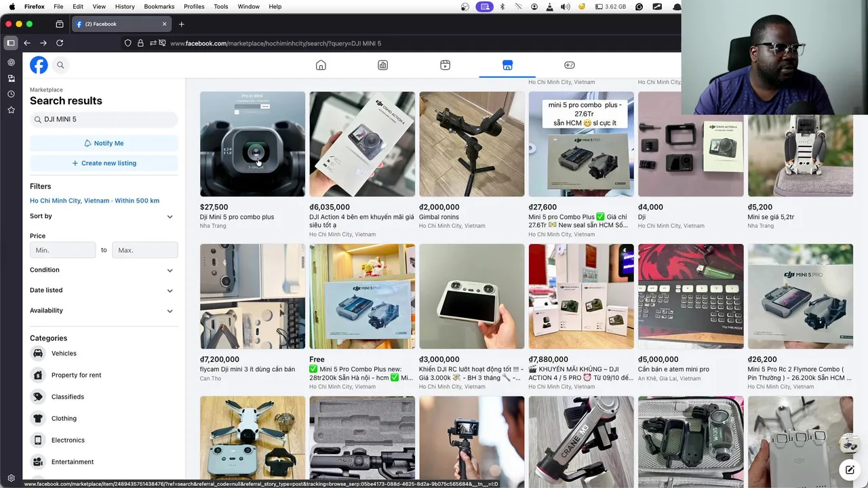
Task: Close the Facebook browser tab
Action: tap(164, 24)
